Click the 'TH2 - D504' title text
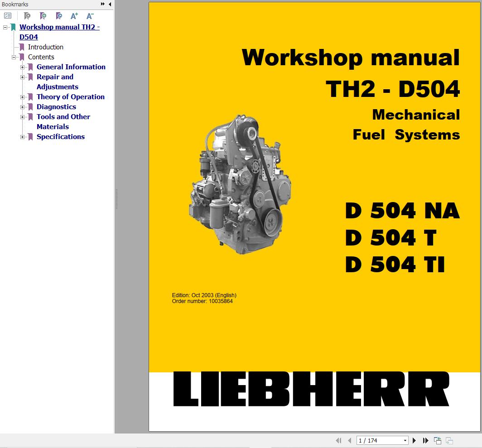The height and width of the screenshot is (448, 482). [393, 89]
